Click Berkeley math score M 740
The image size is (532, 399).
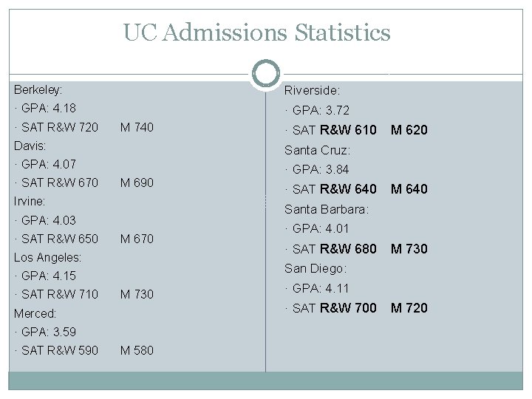(x=137, y=128)
